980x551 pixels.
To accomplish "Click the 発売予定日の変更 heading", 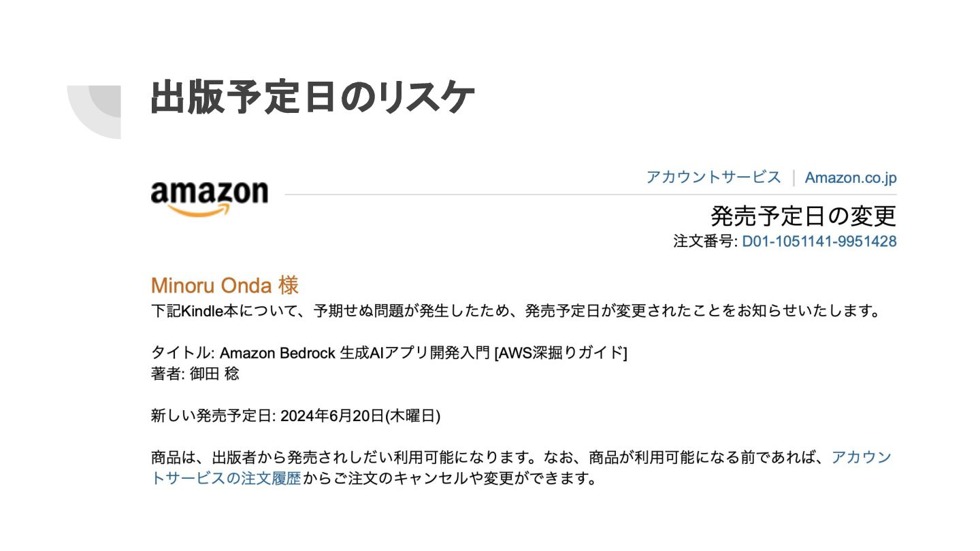I will (803, 216).
